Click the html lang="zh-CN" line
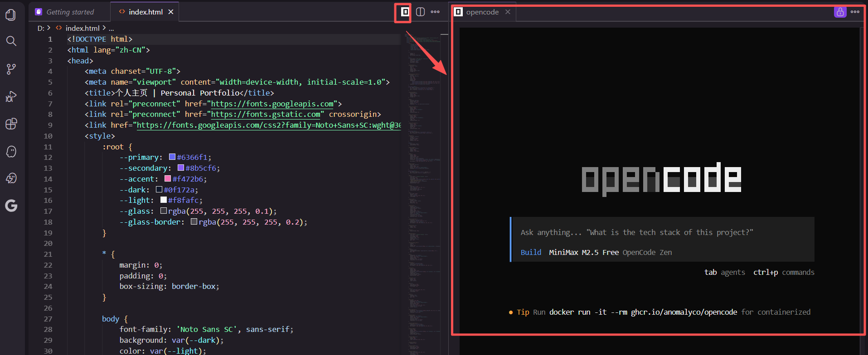Image resolution: width=868 pixels, height=355 pixels. click(x=108, y=50)
